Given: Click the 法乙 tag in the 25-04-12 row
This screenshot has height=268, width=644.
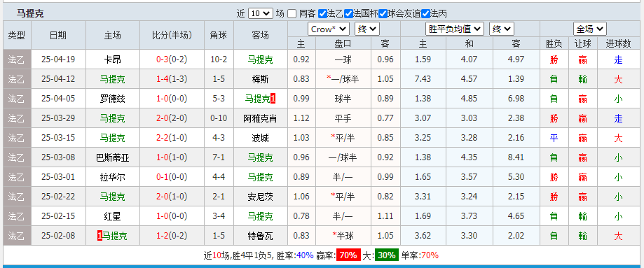Looking at the screenshot, I should (17, 79).
